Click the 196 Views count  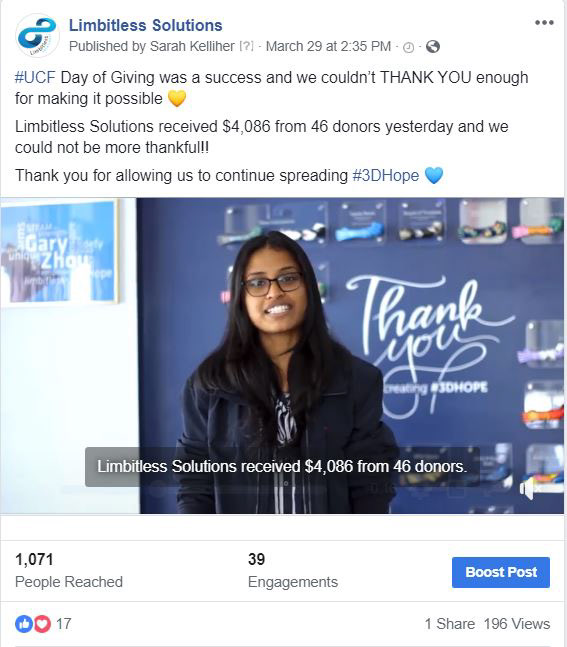pos(517,624)
